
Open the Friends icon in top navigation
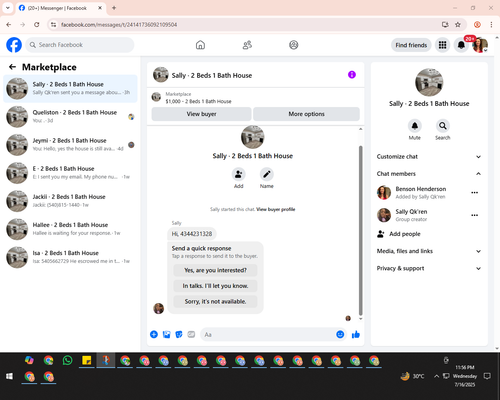tap(247, 45)
